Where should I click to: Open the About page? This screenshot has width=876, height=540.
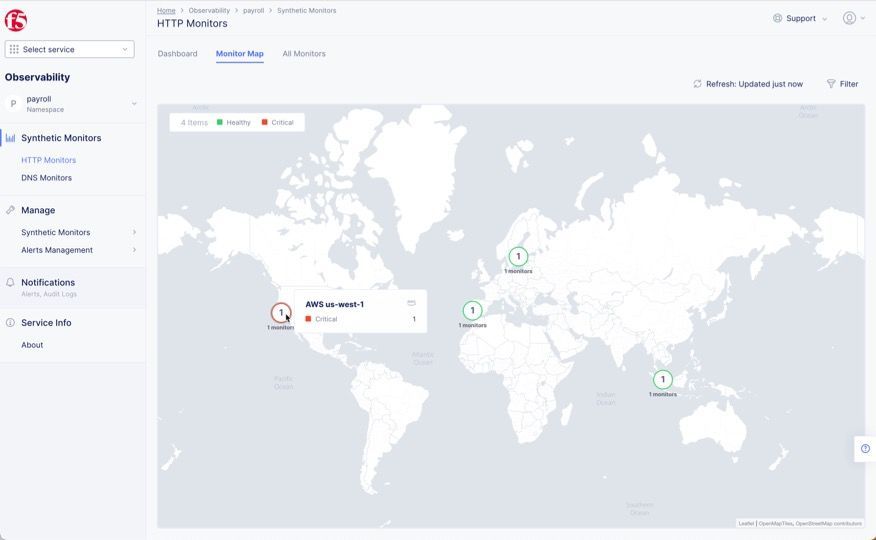(x=32, y=345)
